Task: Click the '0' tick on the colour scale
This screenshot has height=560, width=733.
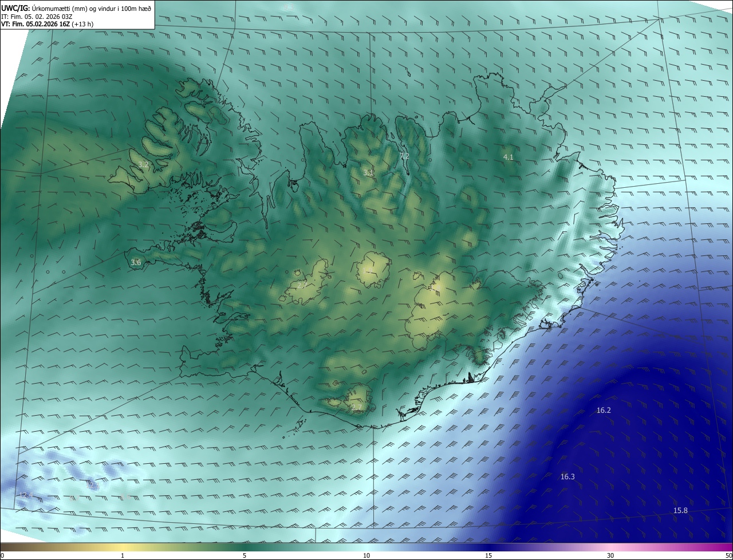Action: (x=2, y=555)
